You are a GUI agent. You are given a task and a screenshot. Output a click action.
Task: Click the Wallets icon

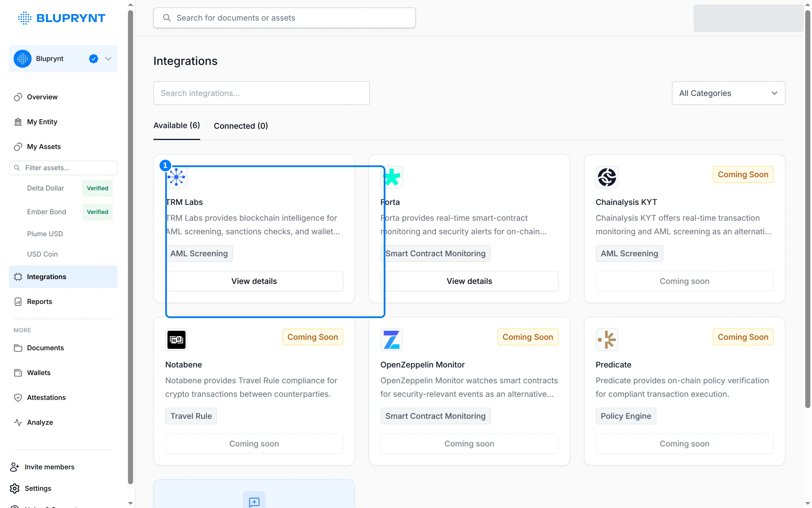(x=18, y=373)
